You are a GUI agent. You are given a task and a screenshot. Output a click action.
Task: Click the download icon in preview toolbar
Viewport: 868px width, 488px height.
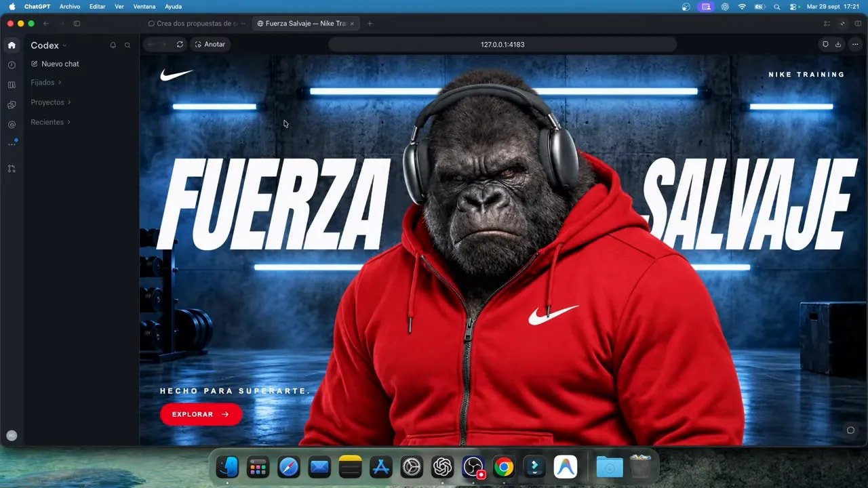(x=838, y=44)
